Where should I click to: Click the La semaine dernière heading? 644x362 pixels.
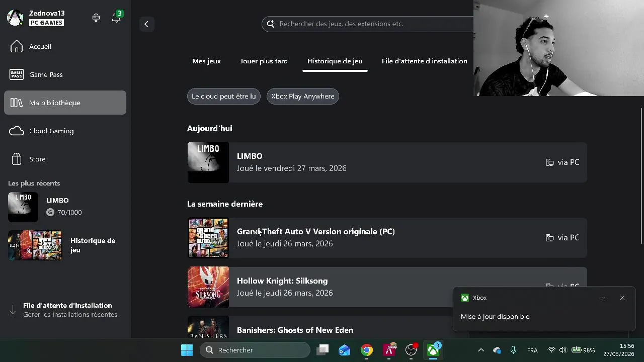[x=225, y=204]
